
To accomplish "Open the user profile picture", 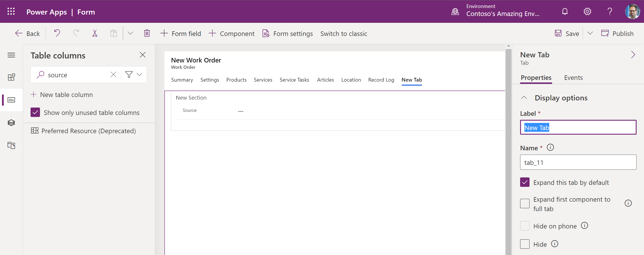I will tap(632, 11).
